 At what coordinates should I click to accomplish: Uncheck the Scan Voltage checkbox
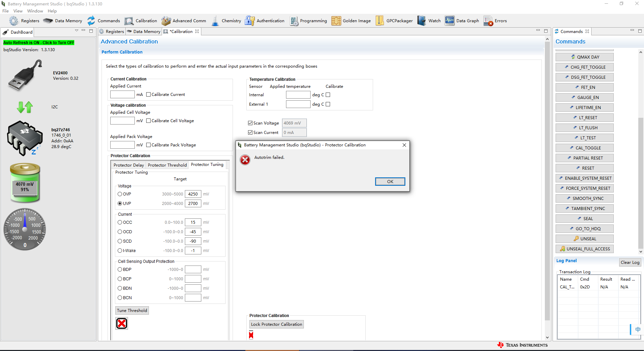250,123
